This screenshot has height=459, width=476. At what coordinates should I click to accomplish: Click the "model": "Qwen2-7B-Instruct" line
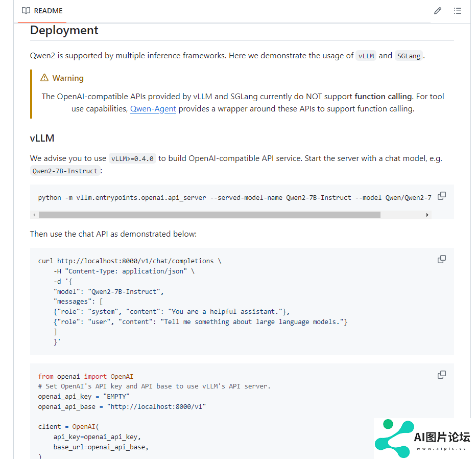point(109,292)
